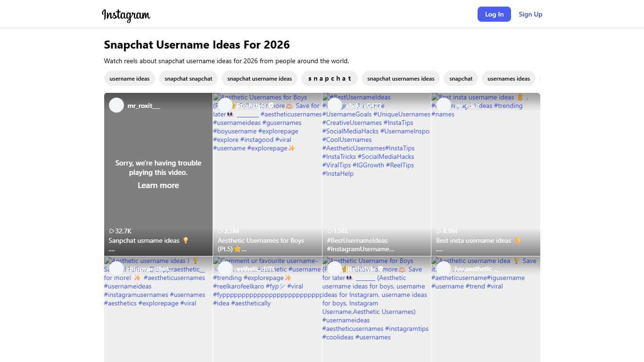Open the mr_roxit___ username link
The height and width of the screenshot is (362, 644).
coord(144,106)
